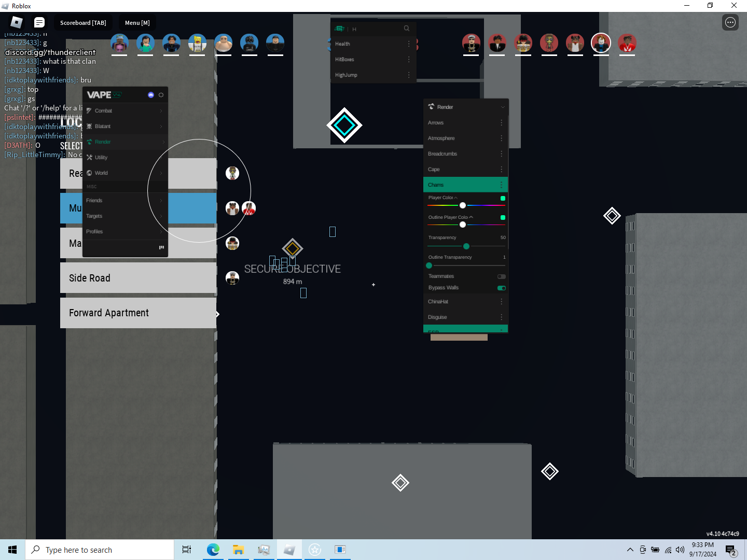Open the Blatant category
The height and width of the screenshot is (560, 747).
point(125,126)
